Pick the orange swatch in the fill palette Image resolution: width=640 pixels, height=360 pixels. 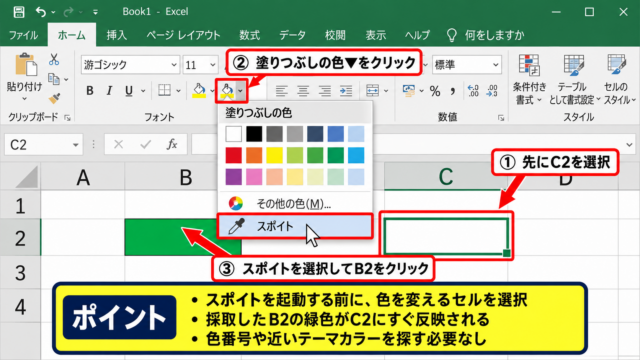tap(254, 156)
